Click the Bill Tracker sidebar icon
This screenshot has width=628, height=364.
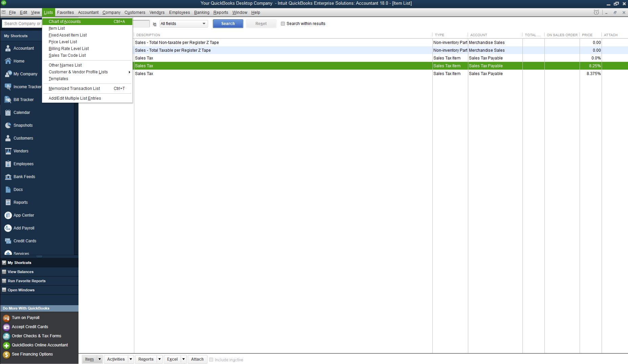8,100
